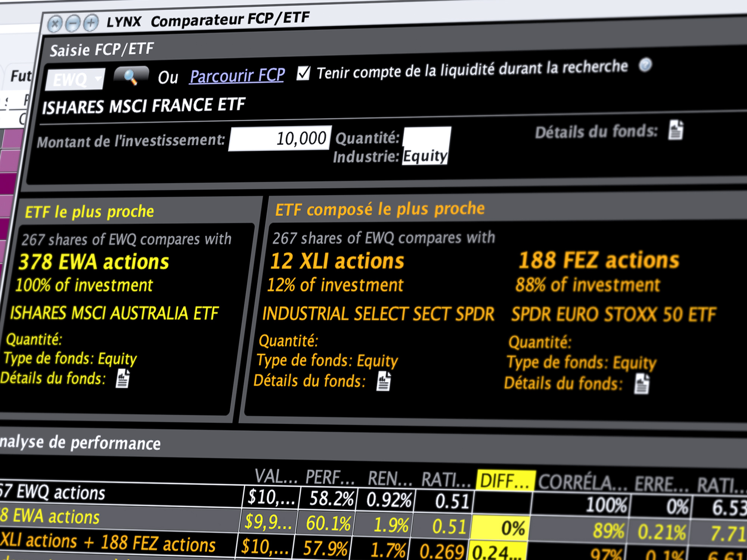This screenshot has width=747, height=560.
Task: Click '100% of investment' text
Action: coord(84,285)
